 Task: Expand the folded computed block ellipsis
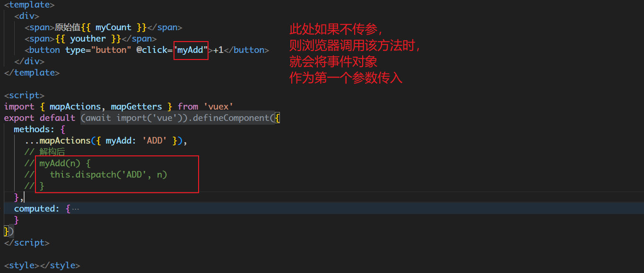tap(76, 209)
